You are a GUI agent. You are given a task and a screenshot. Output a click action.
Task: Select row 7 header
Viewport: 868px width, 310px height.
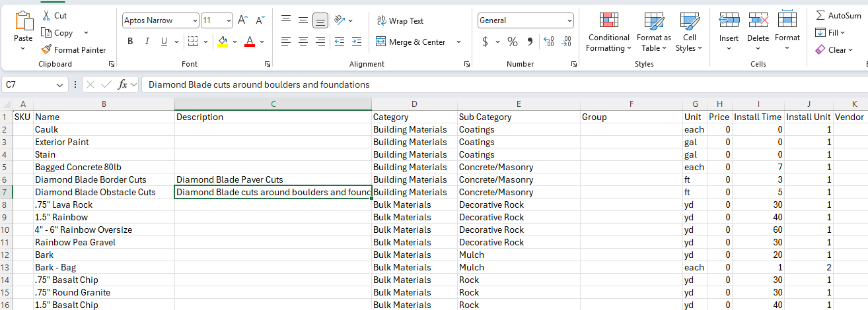click(x=6, y=192)
